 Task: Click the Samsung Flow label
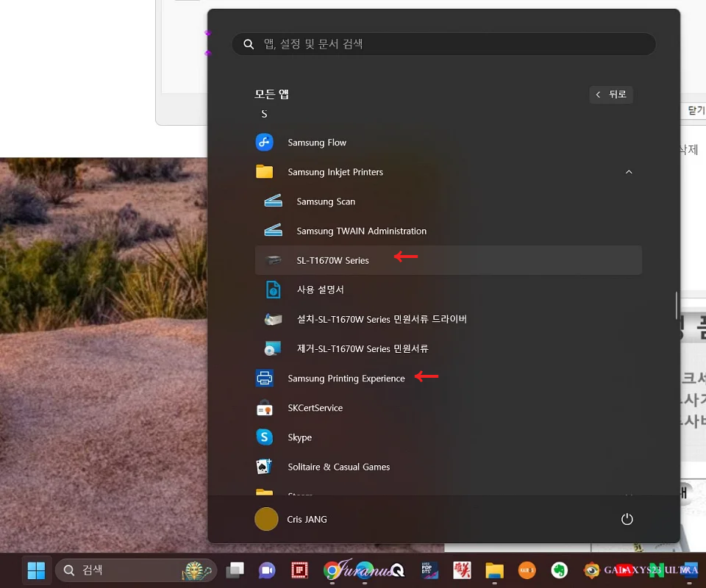[317, 143]
